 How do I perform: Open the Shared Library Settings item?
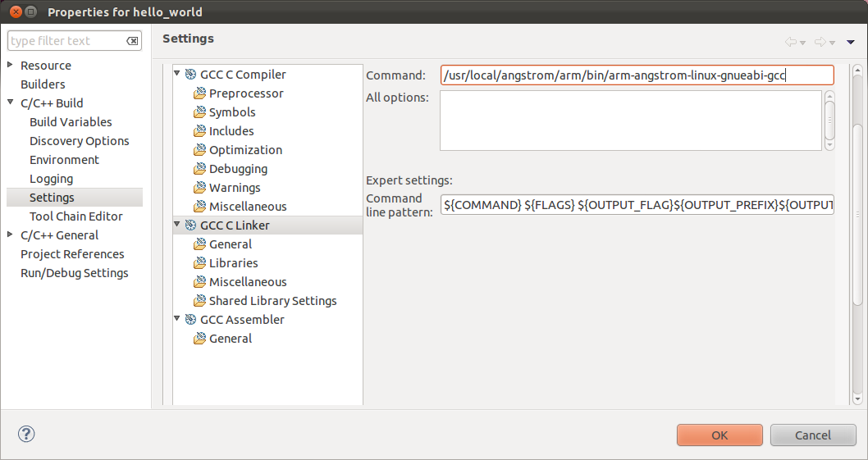click(x=272, y=301)
